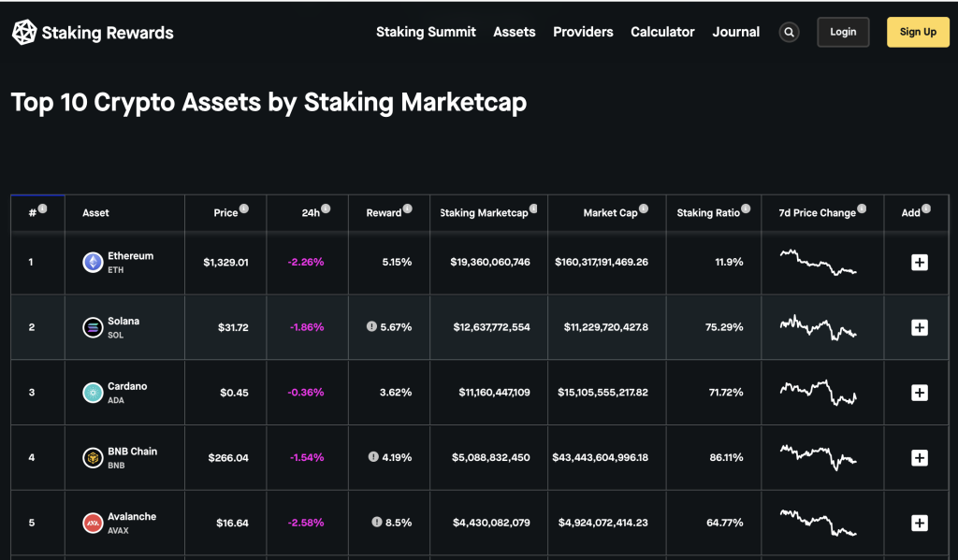Screen dimensions: 958x560
Task: Click Solana's 24h change -1.86%
Action: click(307, 327)
